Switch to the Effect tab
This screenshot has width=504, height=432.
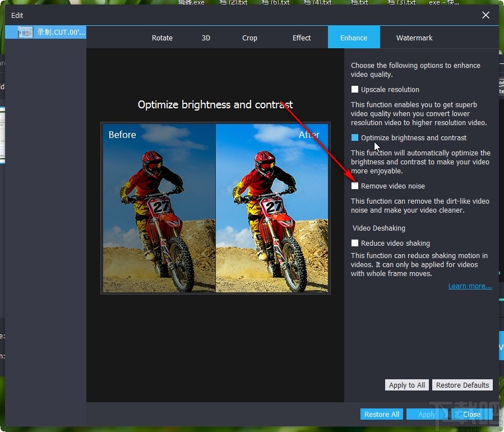coord(301,38)
